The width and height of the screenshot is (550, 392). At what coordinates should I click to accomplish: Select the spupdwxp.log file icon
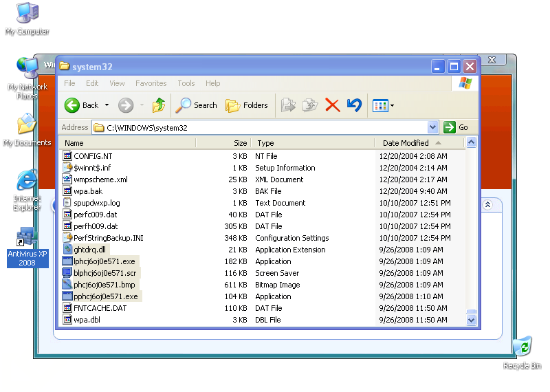[x=67, y=202]
